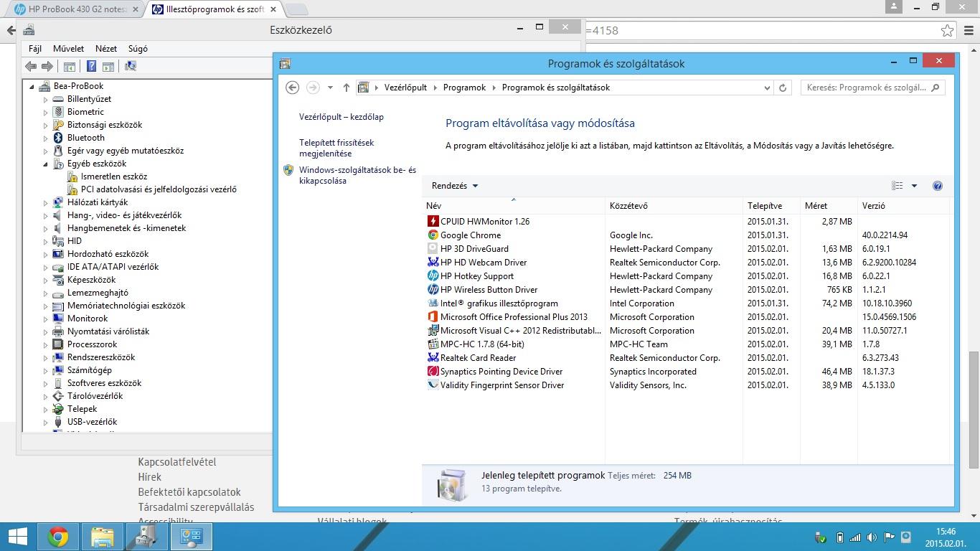The width and height of the screenshot is (980, 551).
Task: Click the Realtek Card Reader icon
Action: pyautogui.click(x=433, y=358)
